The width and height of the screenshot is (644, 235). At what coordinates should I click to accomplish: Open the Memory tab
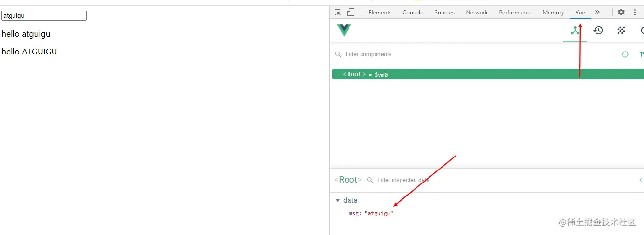tap(553, 13)
